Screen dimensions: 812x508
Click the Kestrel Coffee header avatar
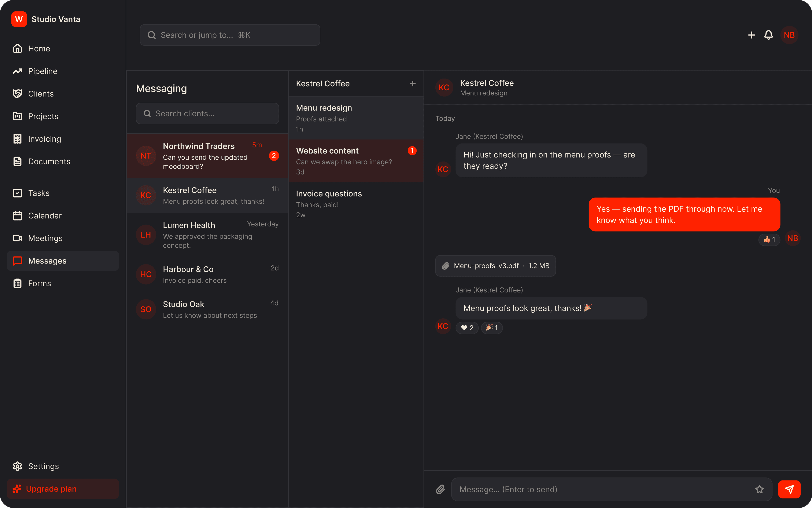[x=444, y=88]
